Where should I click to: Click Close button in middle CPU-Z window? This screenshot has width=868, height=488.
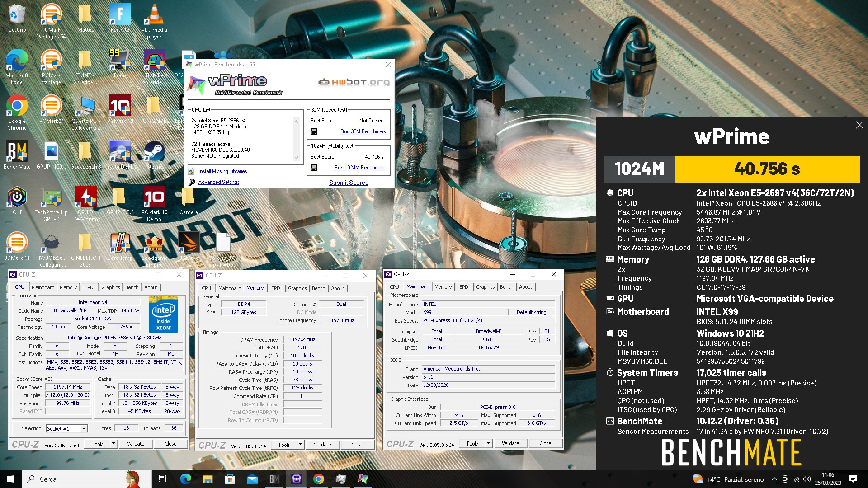point(357,445)
